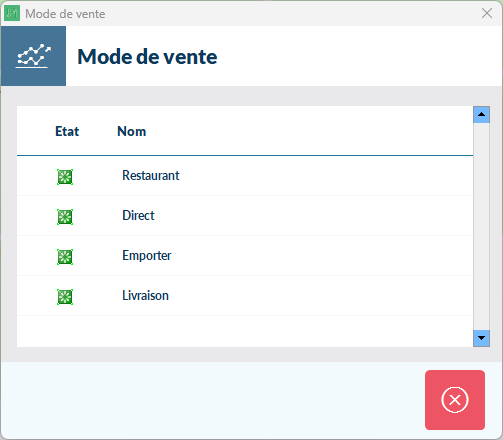Select the Restaurant row name
Image resolution: width=503 pixels, height=440 pixels.
[151, 176]
